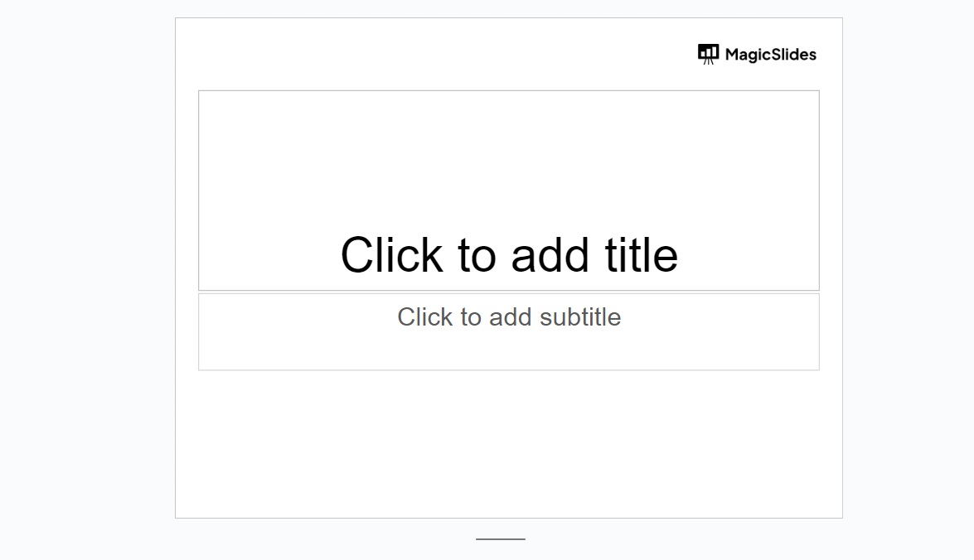Click the short horizontal handle below the slide
The image size is (974, 560).
pyautogui.click(x=501, y=539)
